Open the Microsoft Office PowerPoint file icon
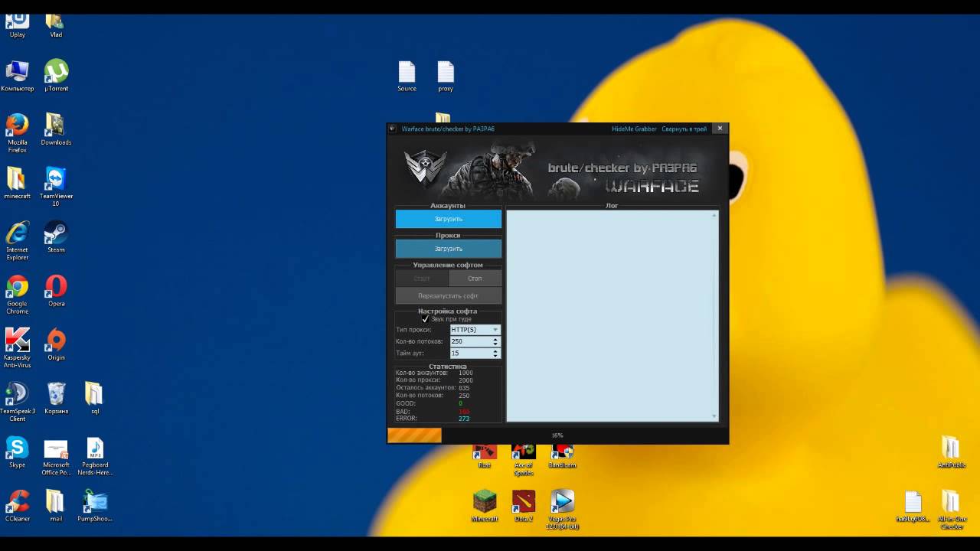Viewport: 980px width, 551px height. (x=56, y=457)
